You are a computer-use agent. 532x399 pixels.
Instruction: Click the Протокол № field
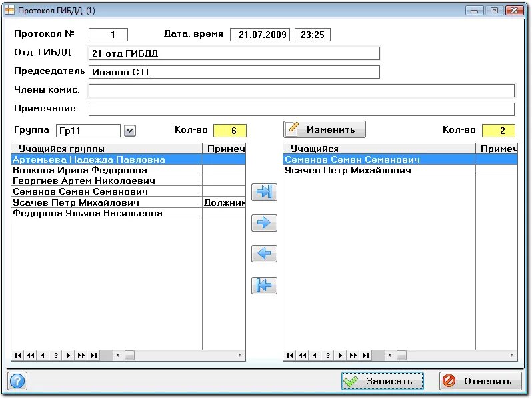(108, 35)
